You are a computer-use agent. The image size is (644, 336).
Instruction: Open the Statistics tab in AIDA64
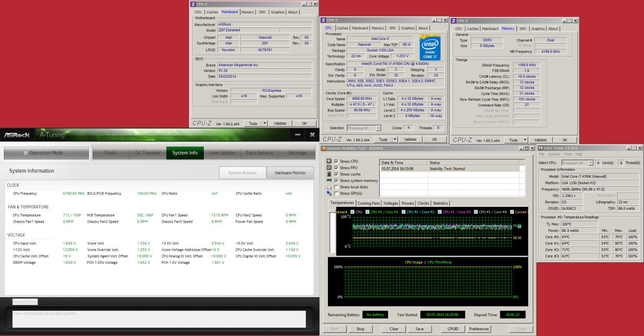click(440, 203)
